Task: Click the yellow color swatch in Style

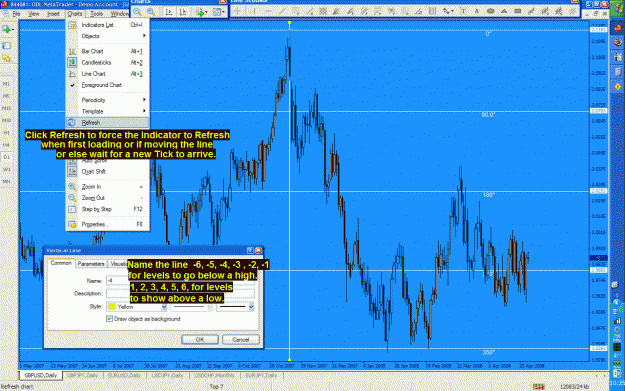Action: click(x=112, y=307)
